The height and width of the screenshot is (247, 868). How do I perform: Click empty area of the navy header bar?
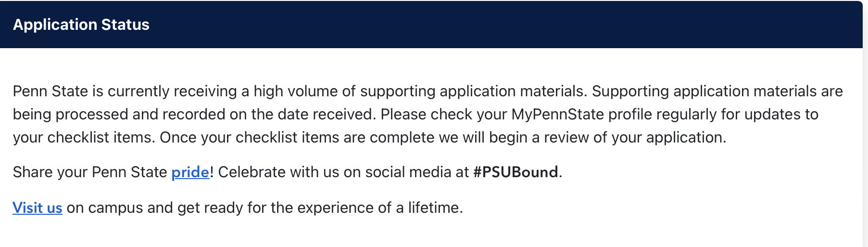[481, 25]
